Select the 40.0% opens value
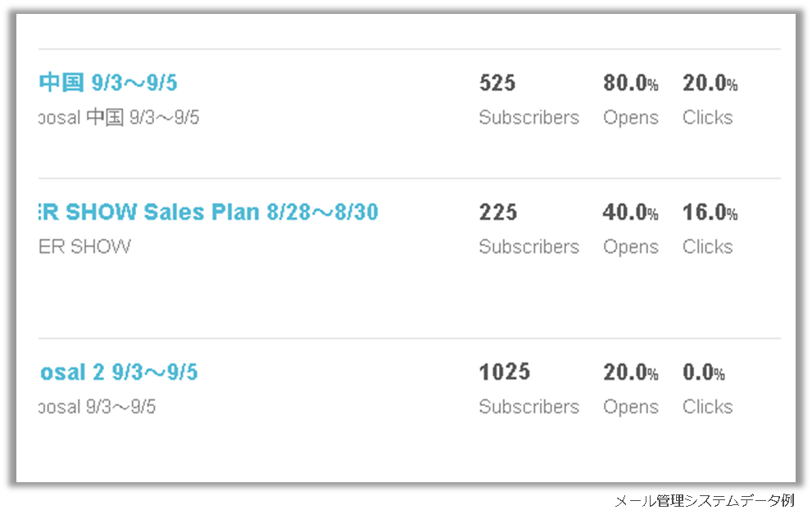 (x=631, y=212)
